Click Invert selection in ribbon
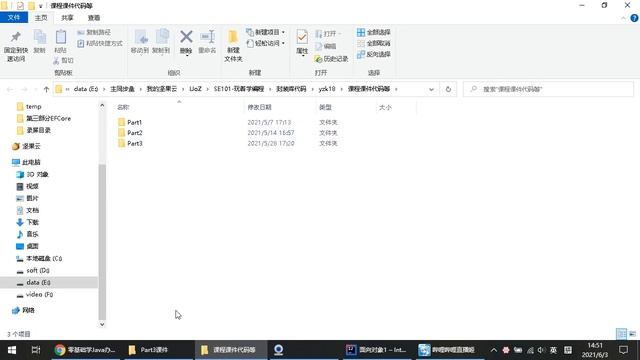 tap(373, 54)
